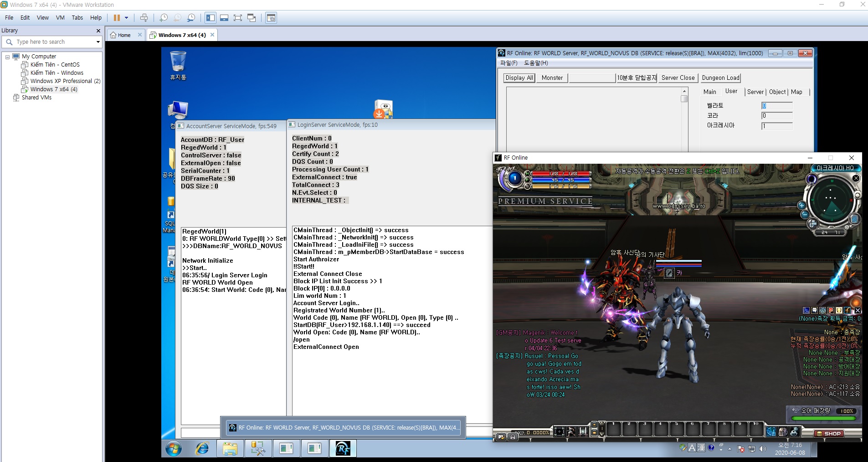This screenshot has height=462, width=868.
Task: Open the VMware Help menu
Action: tap(96, 18)
